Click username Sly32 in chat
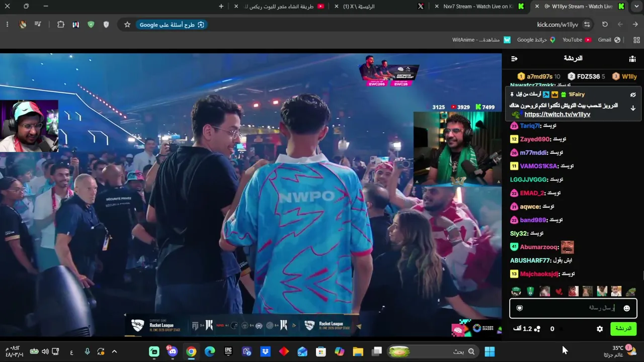 click(x=519, y=234)
